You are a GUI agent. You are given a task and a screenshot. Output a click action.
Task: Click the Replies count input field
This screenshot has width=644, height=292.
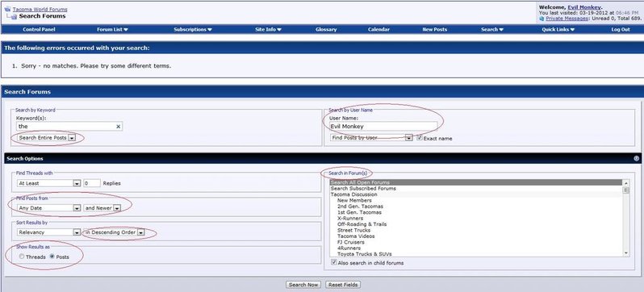92,183
